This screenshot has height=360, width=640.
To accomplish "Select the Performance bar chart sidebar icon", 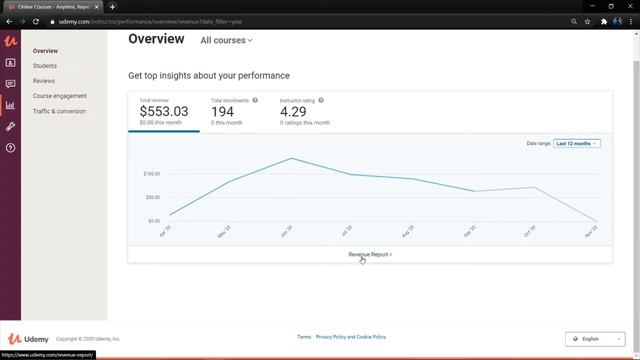I will [x=10, y=105].
